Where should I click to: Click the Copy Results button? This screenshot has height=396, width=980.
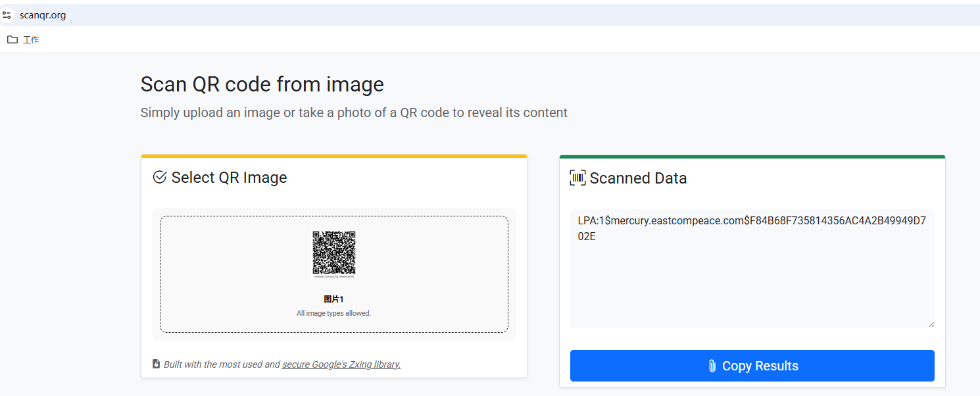[x=752, y=366]
